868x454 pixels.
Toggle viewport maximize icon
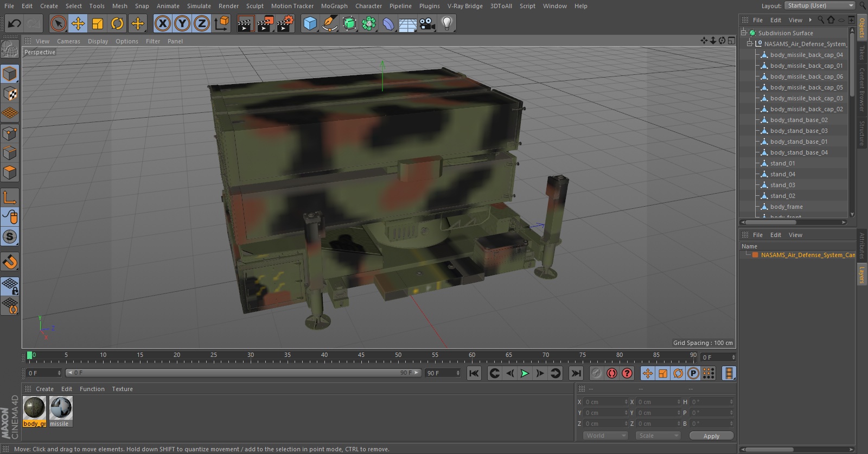(731, 41)
